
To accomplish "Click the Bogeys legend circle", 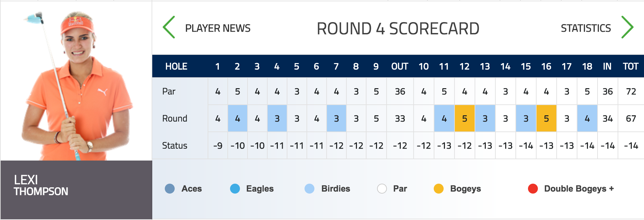I will [439, 189].
